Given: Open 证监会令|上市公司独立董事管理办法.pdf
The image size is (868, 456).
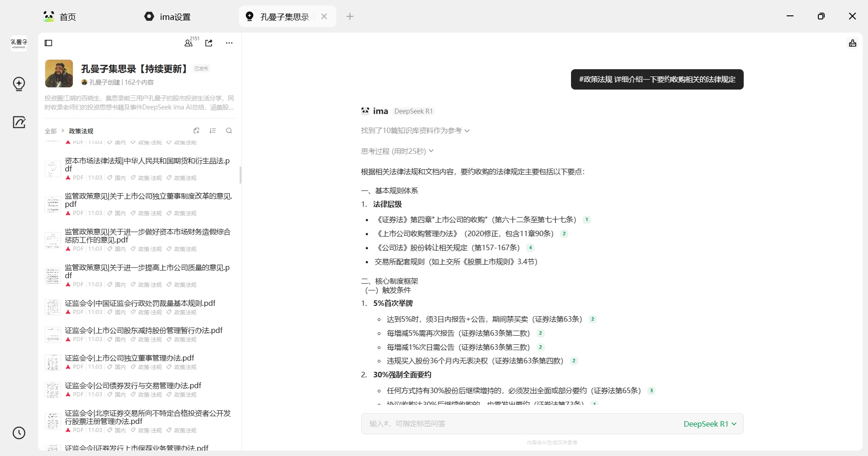Looking at the screenshot, I should (x=129, y=358).
